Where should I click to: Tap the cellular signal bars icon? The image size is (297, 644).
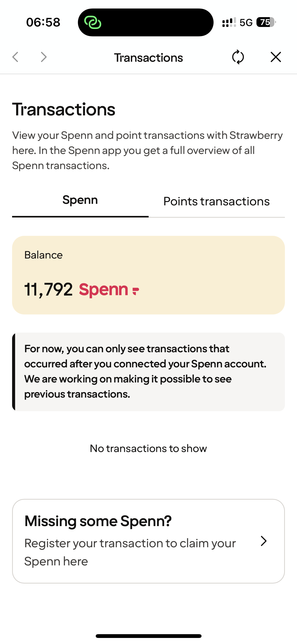click(229, 22)
